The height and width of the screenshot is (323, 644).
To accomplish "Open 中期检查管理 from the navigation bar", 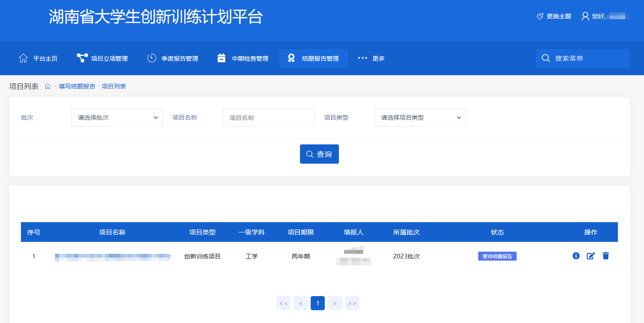I will tap(243, 58).
